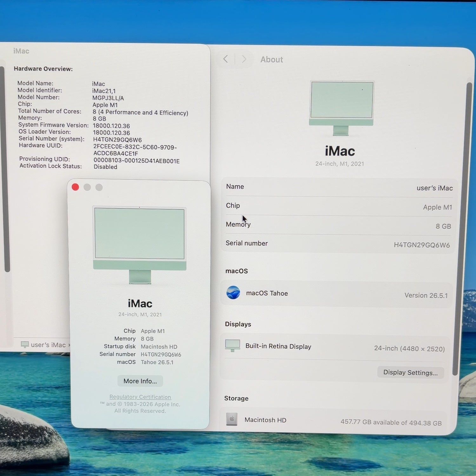
Task: Click the OS Loader Version value
Action: [x=111, y=133]
